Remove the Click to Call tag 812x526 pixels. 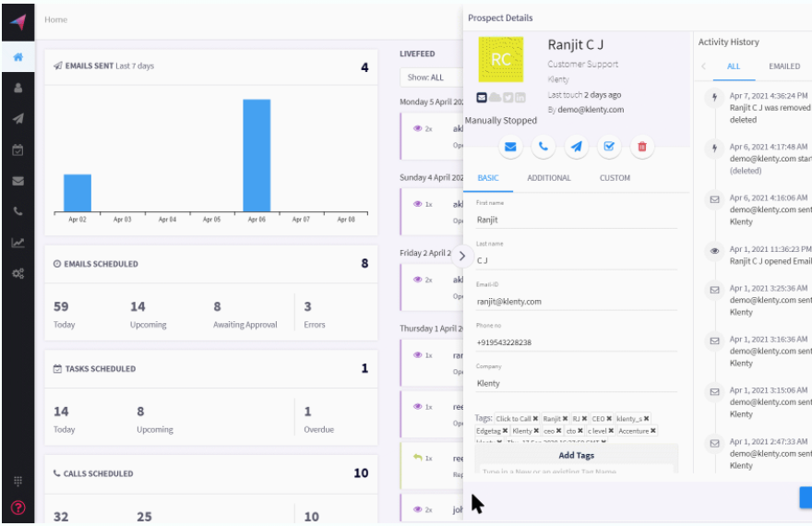(535, 419)
